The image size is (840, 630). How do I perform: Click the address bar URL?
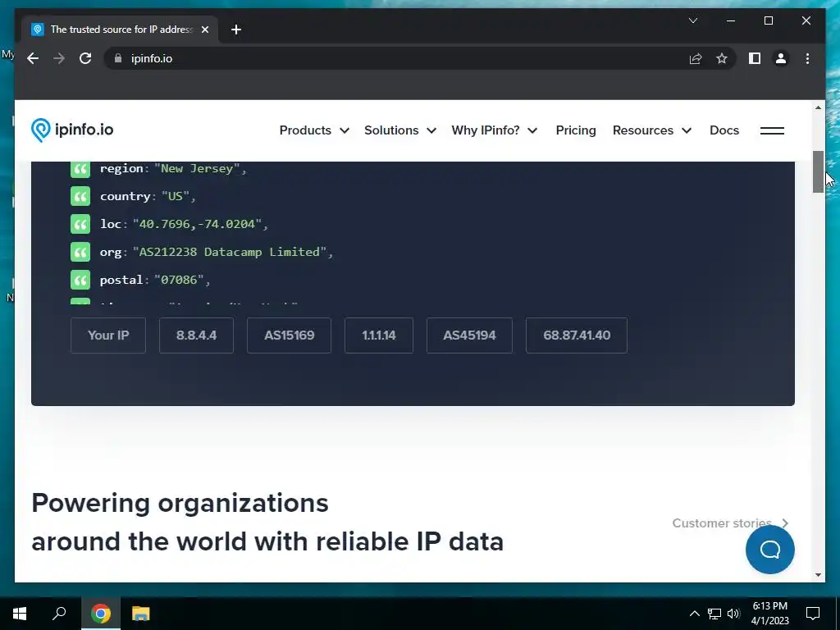click(152, 58)
